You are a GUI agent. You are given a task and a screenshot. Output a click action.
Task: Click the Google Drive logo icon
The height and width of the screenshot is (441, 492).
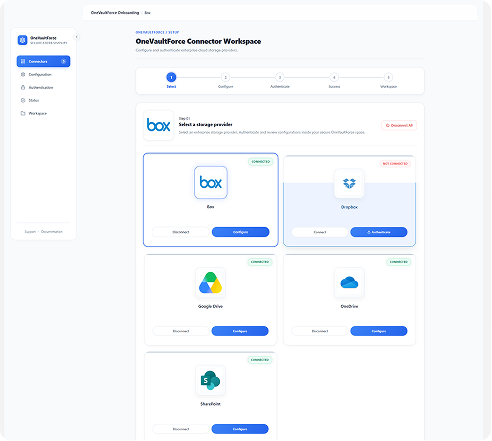(210, 282)
